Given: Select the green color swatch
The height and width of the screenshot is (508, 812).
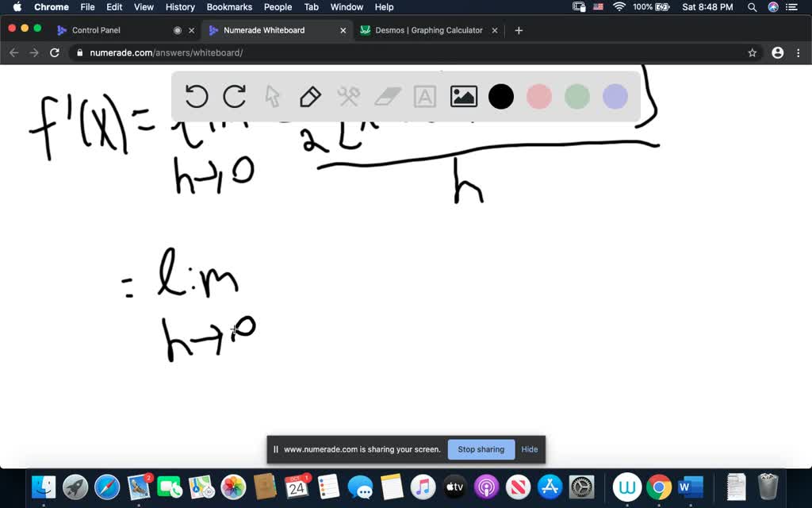Looking at the screenshot, I should (x=576, y=96).
